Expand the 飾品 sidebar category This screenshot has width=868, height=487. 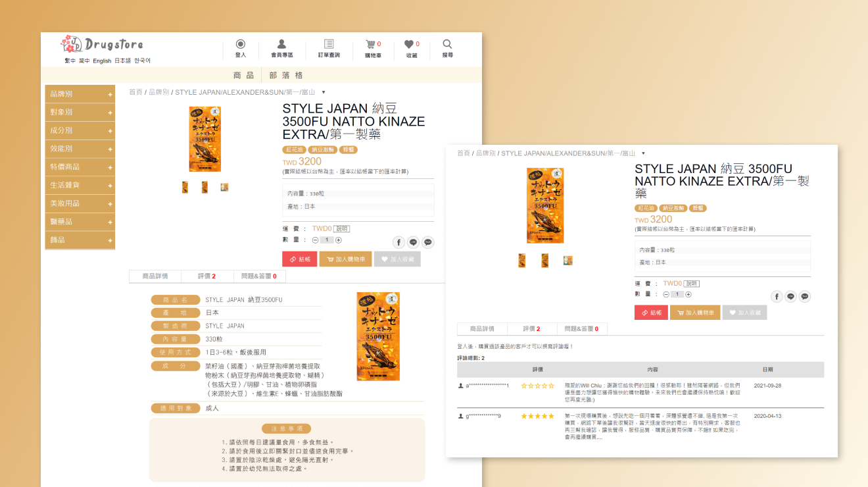click(x=80, y=240)
